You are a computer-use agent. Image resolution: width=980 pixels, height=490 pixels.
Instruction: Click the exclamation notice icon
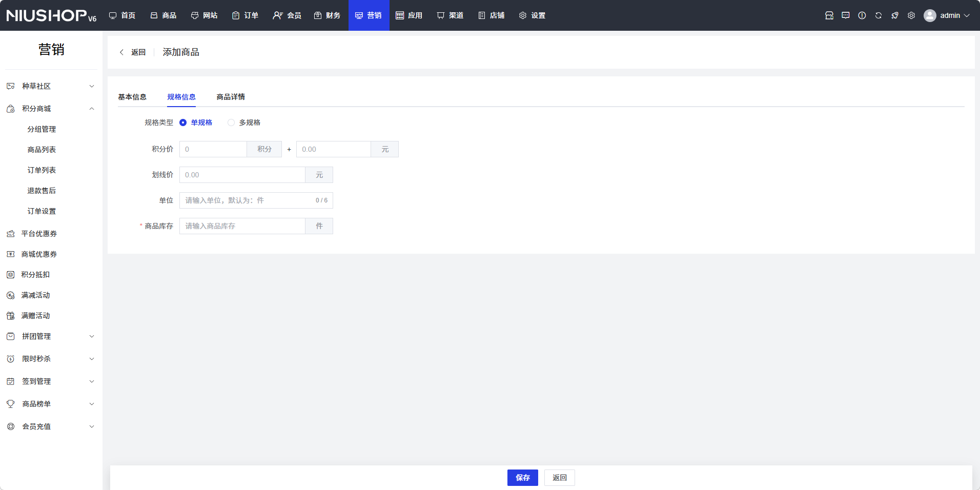pyautogui.click(x=862, y=15)
